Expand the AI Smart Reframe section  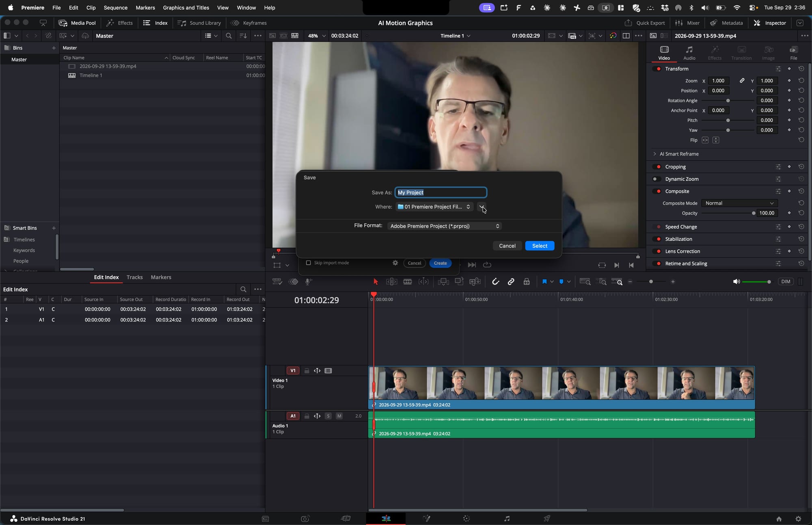pyautogui.click(x=654, y=154)
